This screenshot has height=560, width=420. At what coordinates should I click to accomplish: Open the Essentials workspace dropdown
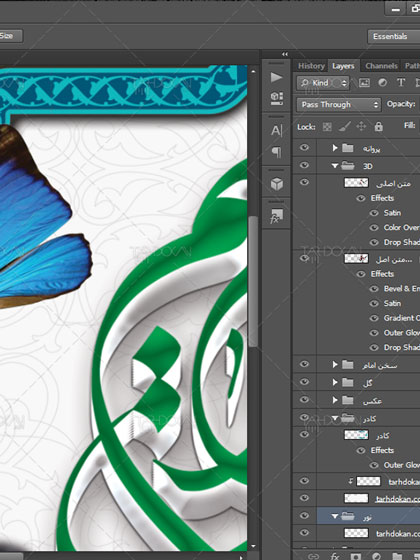[x=394, y=36]
